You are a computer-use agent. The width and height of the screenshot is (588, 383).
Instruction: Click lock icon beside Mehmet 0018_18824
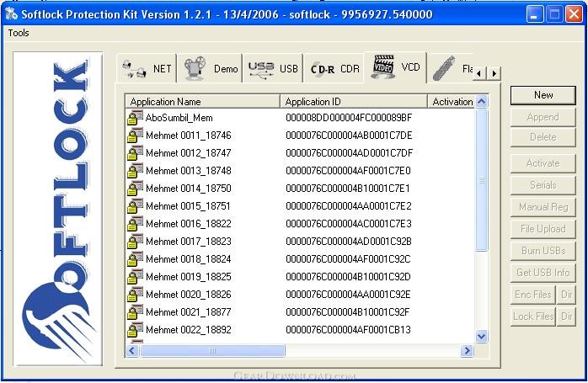coord(135,258)
